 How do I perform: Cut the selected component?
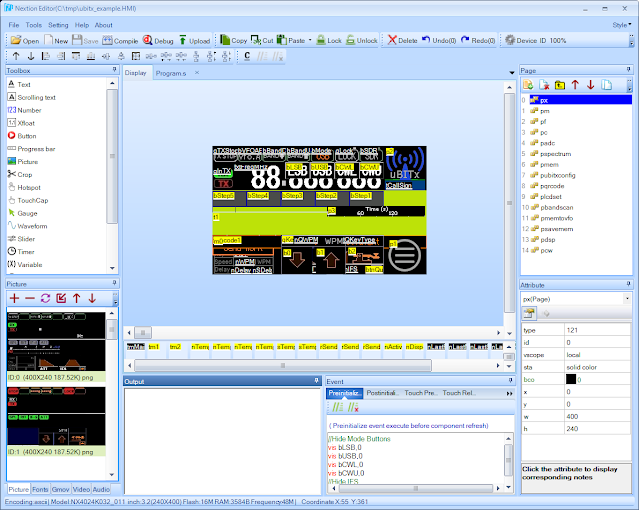coord(262,40)
